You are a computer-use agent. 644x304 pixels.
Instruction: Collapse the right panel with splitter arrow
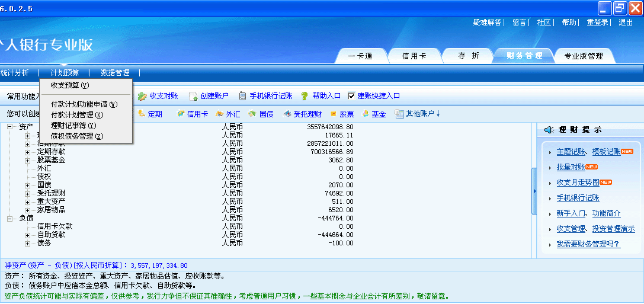[x=534, y=191]
